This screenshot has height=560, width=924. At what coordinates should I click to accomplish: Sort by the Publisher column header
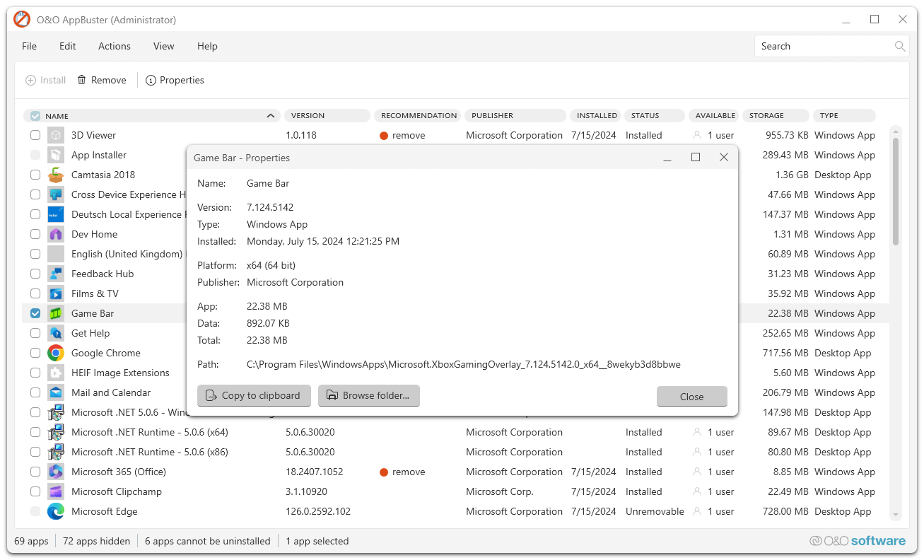click(x=515, y=115)
